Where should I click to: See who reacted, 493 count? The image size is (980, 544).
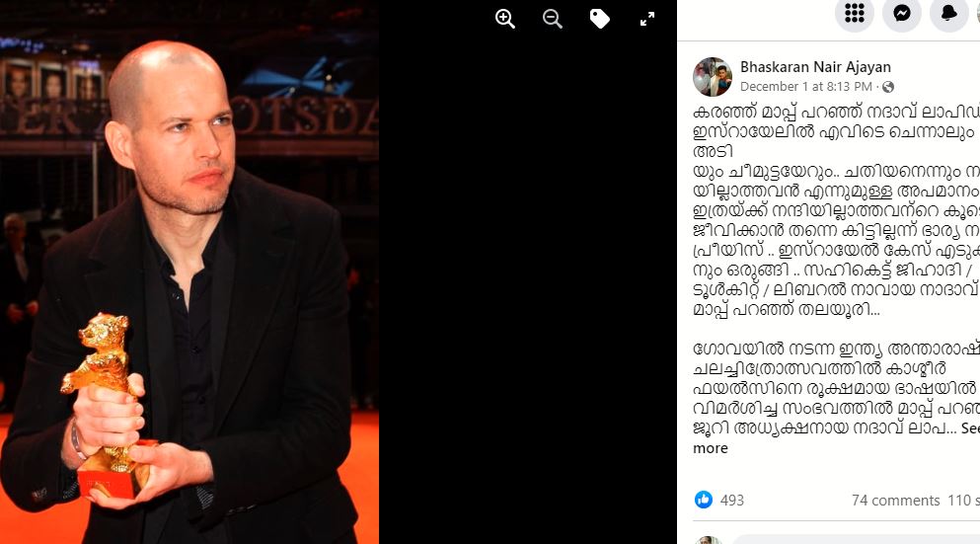coord(732,501)
